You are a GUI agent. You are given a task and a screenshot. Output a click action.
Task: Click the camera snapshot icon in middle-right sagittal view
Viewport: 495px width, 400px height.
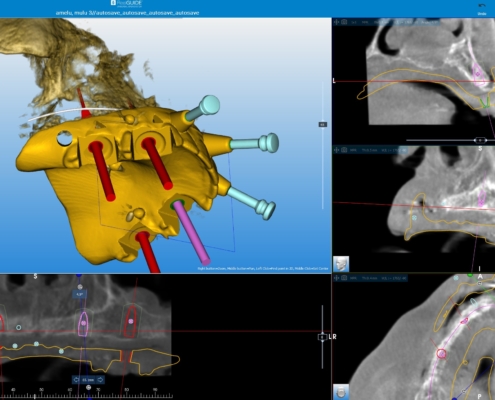[x=344, y=150]
